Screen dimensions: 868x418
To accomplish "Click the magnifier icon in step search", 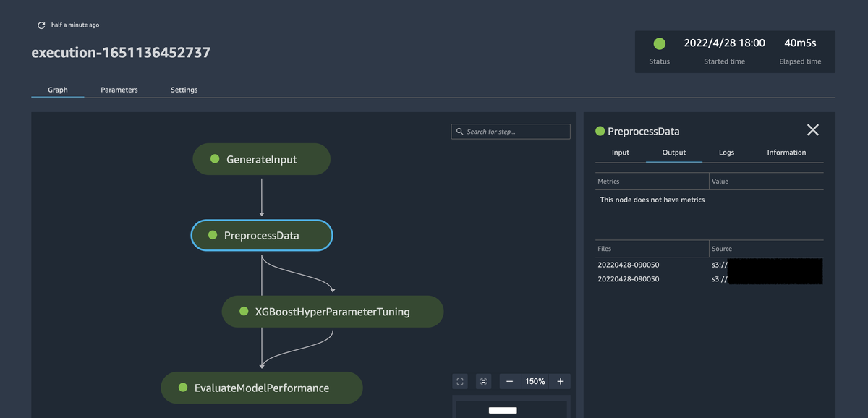I will [460, 132].
